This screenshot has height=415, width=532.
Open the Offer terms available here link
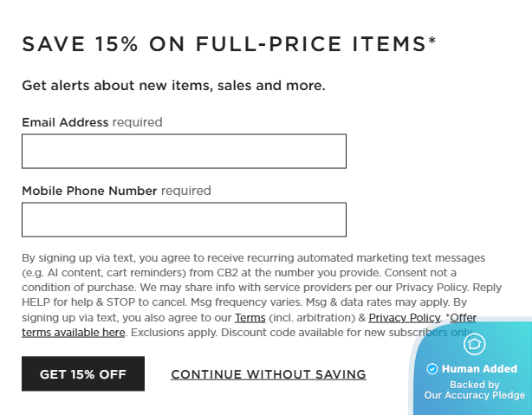click(74, 332)
